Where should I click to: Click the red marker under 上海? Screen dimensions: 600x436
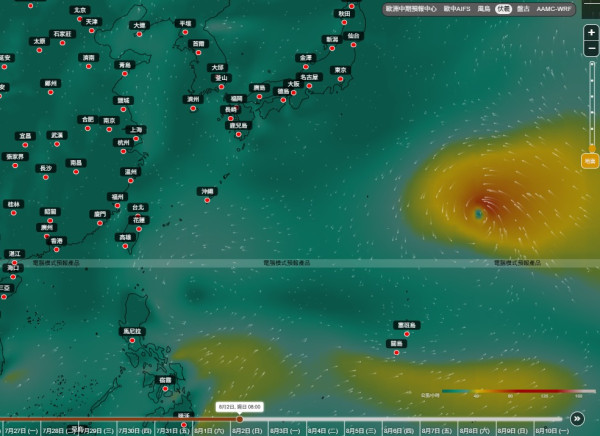(x=136, y=139)
